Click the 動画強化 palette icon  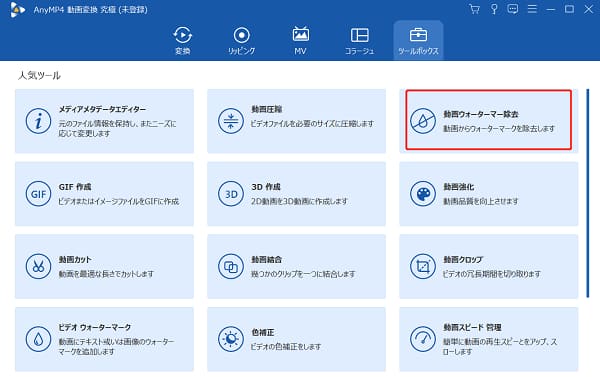(423, 194)
